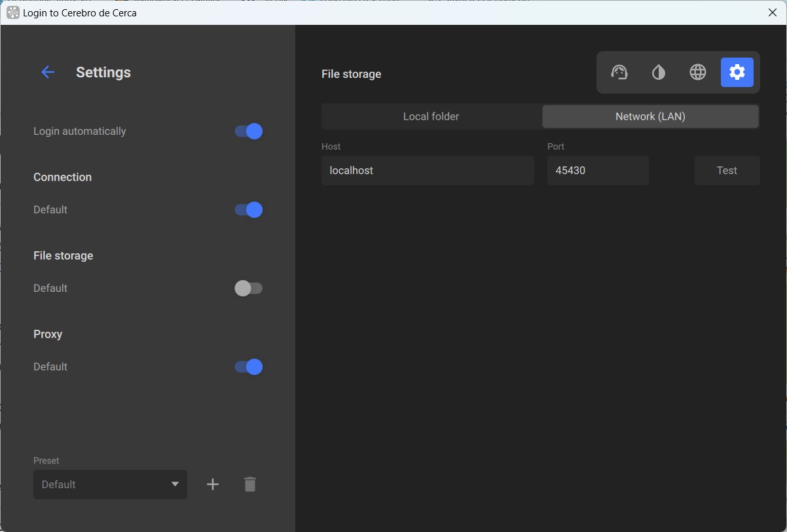Screen dimensions: 787x532
Task: Click the Preset label above dropdown
Action: point(46,461)
